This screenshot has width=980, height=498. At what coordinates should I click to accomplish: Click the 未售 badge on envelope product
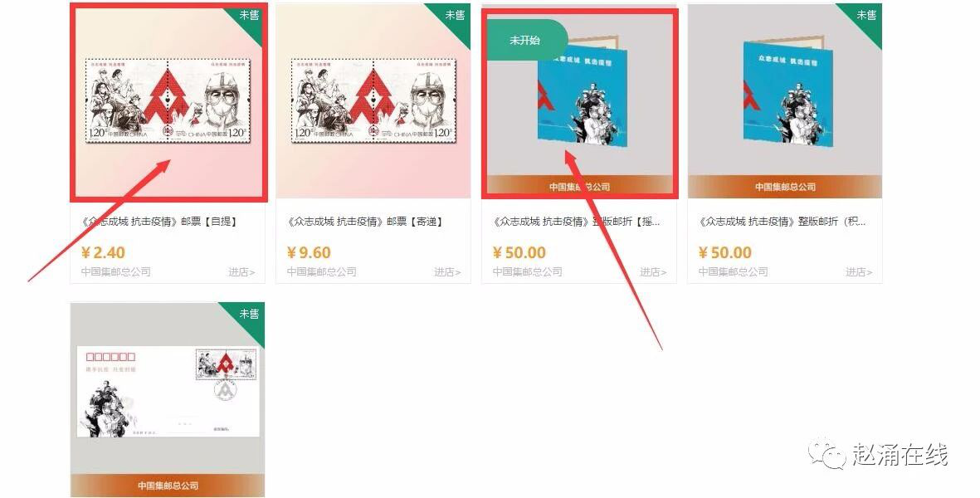250,314
